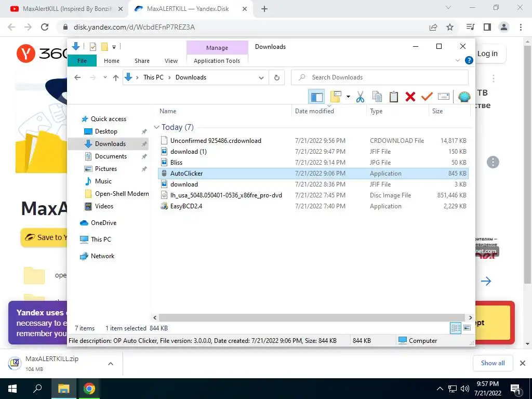Reload the Chrome page
Image resolution: width=532 pixels, height=399 pixels.
click(x=45, y=27)
